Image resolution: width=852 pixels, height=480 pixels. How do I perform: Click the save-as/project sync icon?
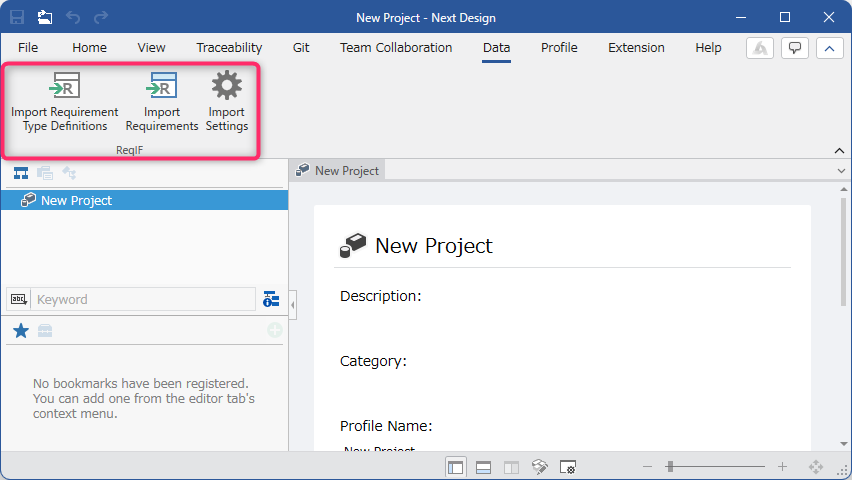point(45,17)
